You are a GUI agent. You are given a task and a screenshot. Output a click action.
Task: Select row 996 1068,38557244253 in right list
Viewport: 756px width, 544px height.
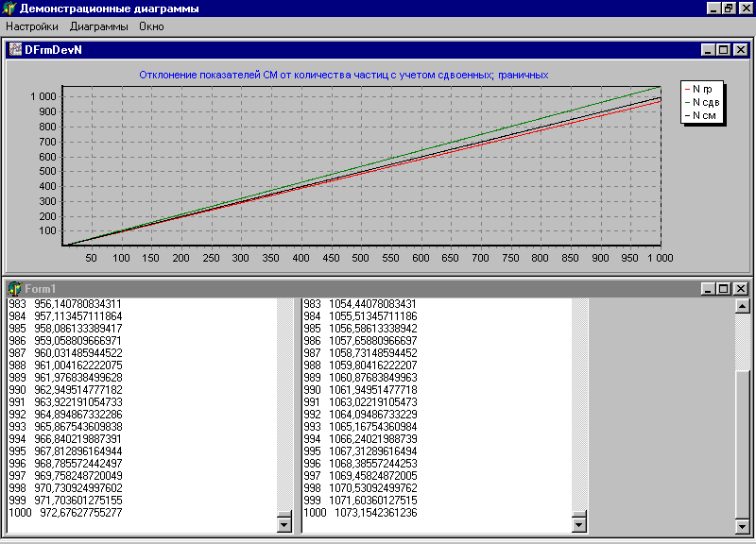(360, 464)
